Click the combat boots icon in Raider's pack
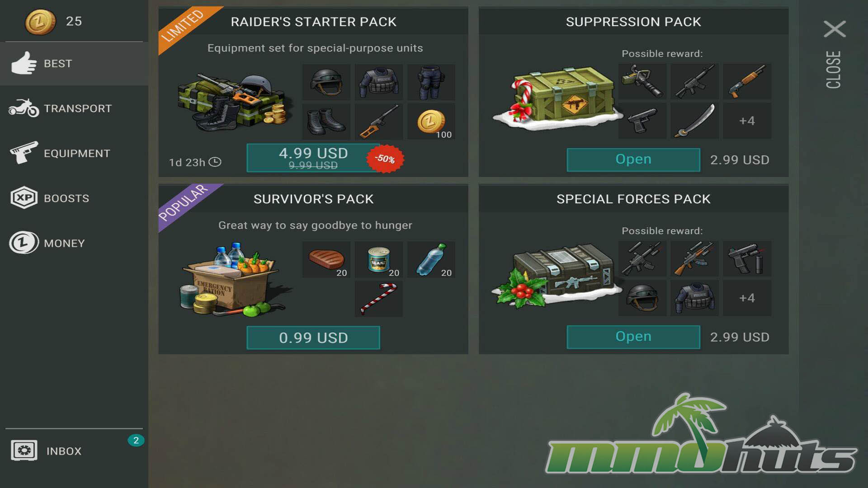The image size is (868, 488). coord(326,122)
